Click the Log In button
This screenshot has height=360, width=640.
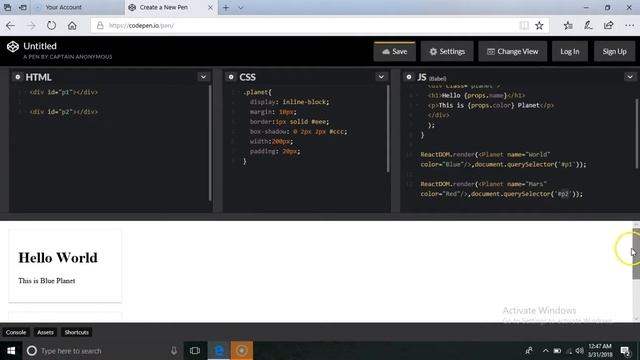pyautogui.click(x=570, y=51)
